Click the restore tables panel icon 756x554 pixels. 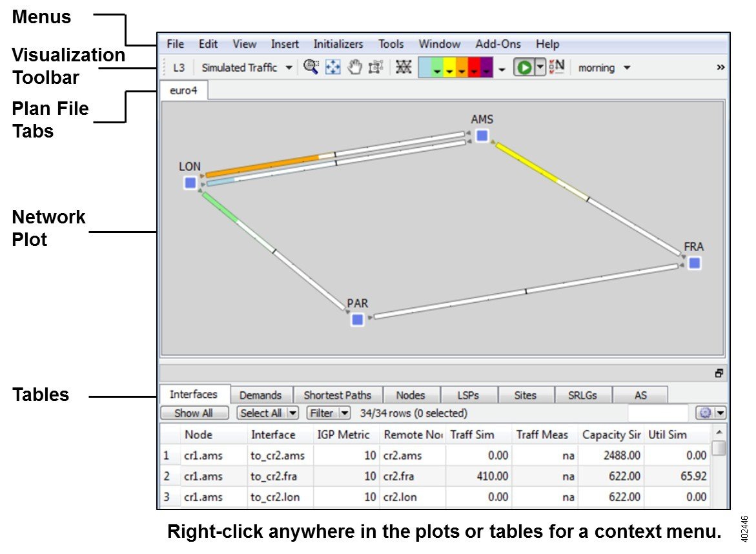[719, 373]
